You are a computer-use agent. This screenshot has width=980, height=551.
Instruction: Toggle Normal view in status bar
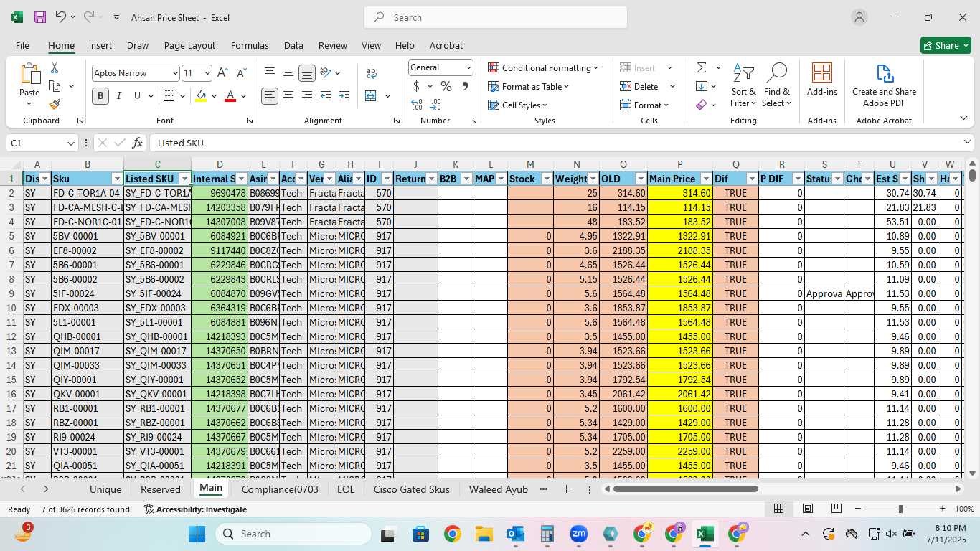tap(778, 509)
